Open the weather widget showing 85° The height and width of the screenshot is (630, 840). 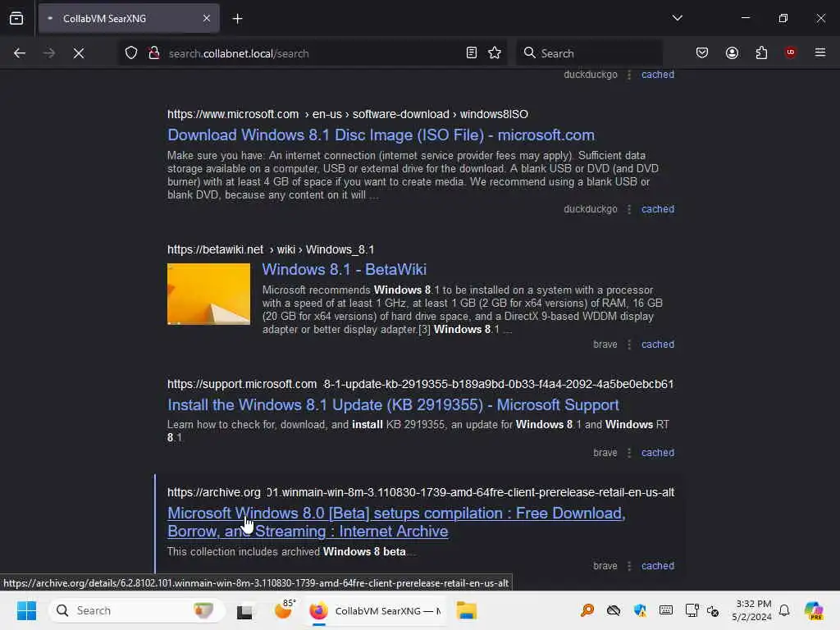pyautogui.click(x=284, y=610)
